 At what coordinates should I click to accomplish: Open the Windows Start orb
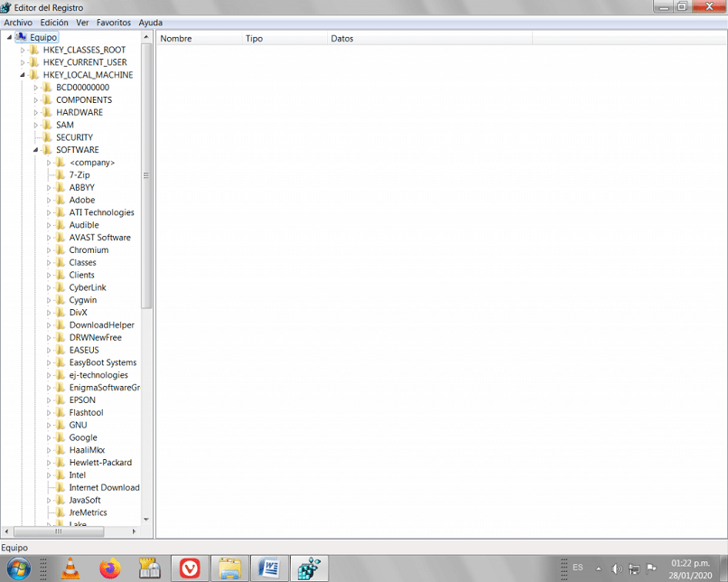19,568
